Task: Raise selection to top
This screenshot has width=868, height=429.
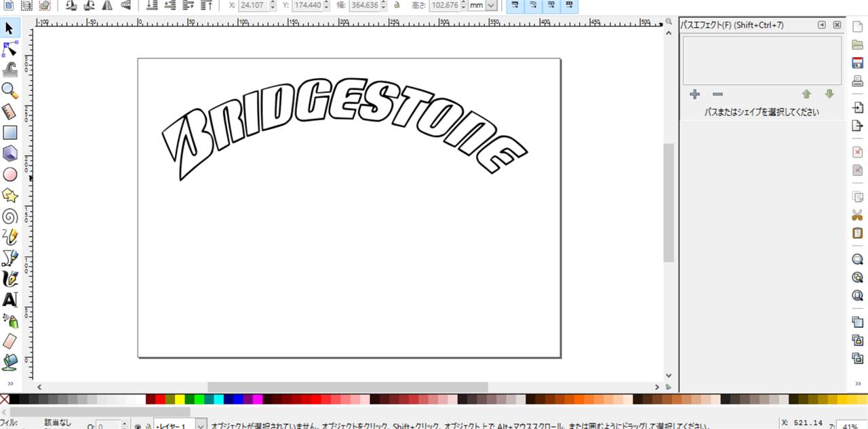Action: coord(207,5)
